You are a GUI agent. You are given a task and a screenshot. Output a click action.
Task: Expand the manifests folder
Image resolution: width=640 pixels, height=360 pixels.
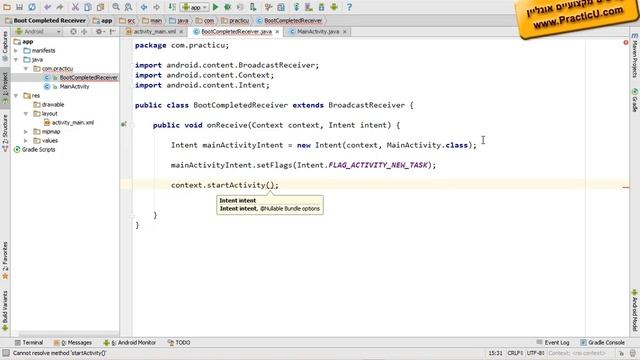coord(16,51)
